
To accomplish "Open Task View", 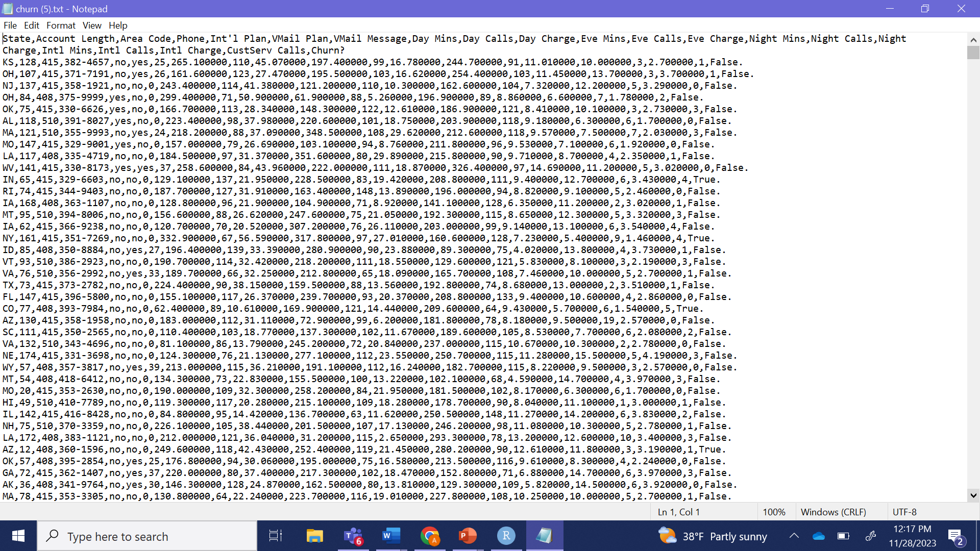I will [x=275, y=536].
